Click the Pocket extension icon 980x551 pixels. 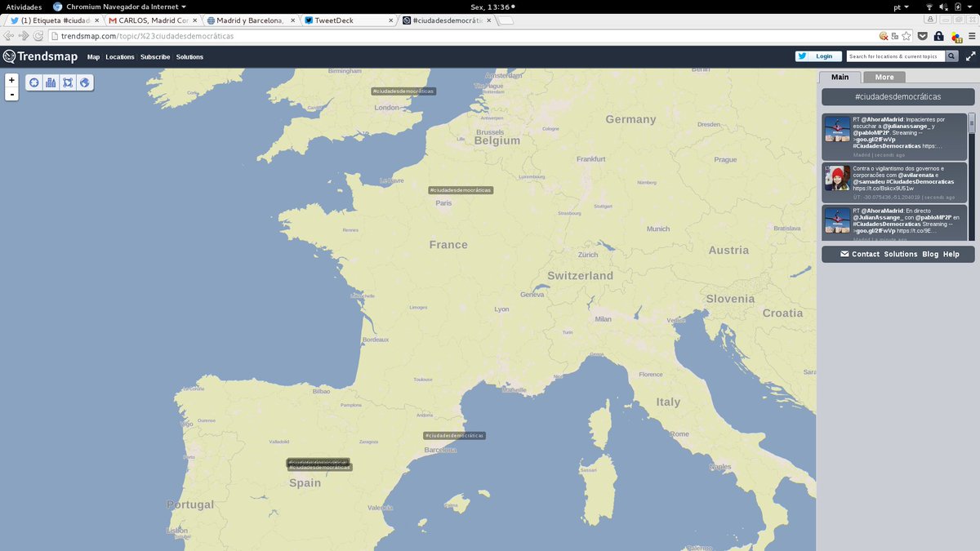pyautogui.click(x=923, y=36)
